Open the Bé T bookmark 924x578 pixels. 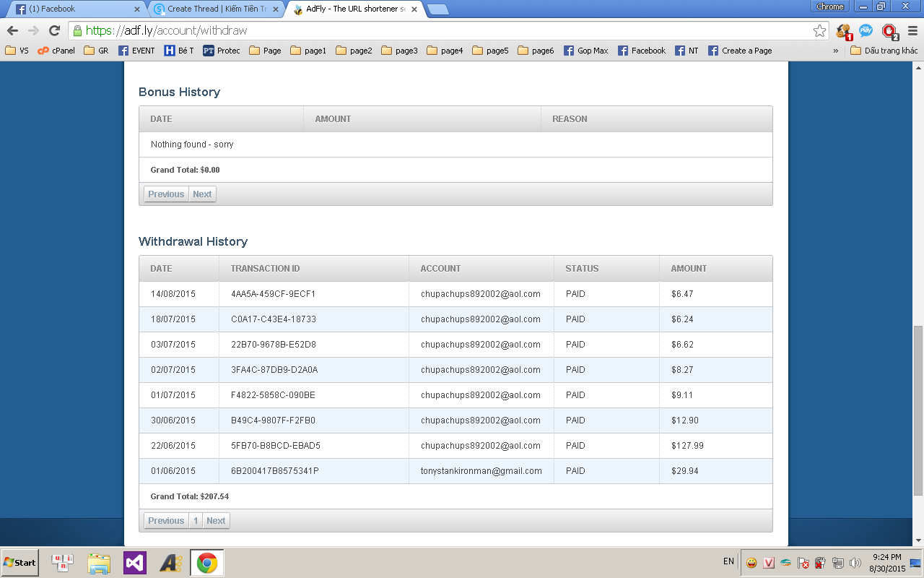point(179,51)
